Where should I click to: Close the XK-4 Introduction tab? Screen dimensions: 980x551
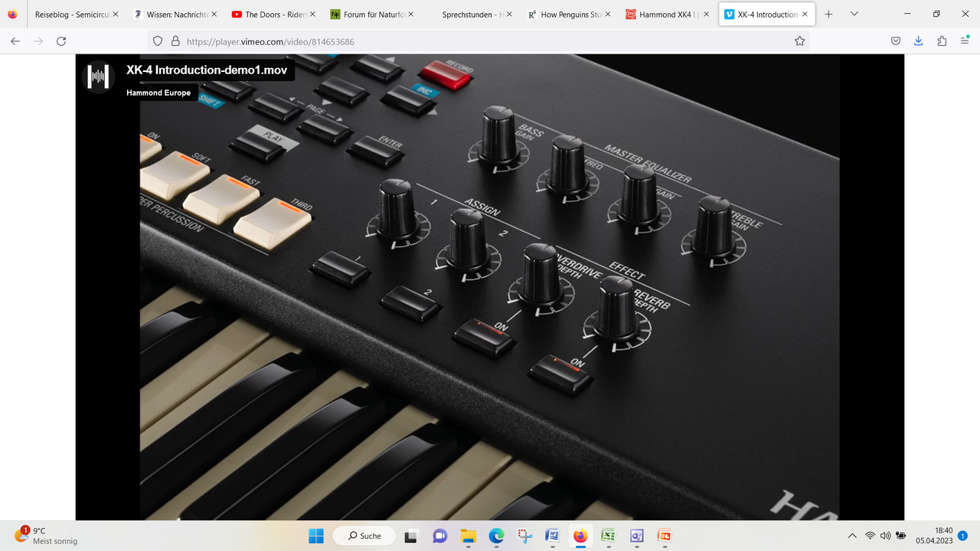coord(805,14)
